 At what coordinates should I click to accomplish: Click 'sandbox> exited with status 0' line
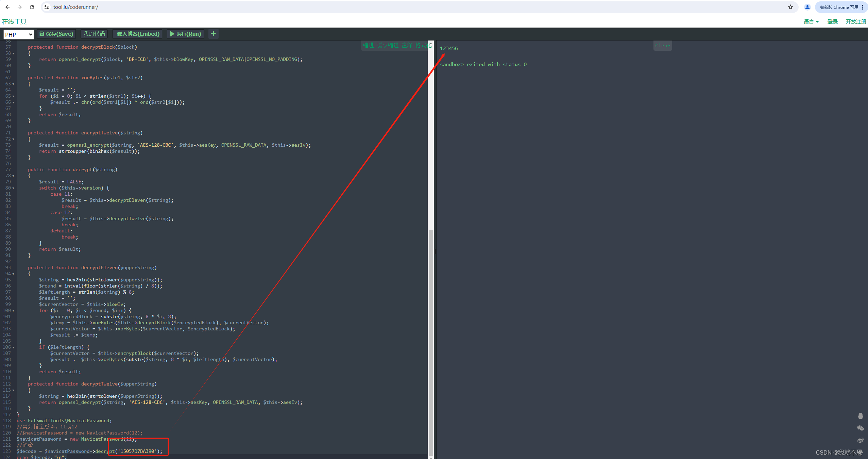click(x=483, y=64)
